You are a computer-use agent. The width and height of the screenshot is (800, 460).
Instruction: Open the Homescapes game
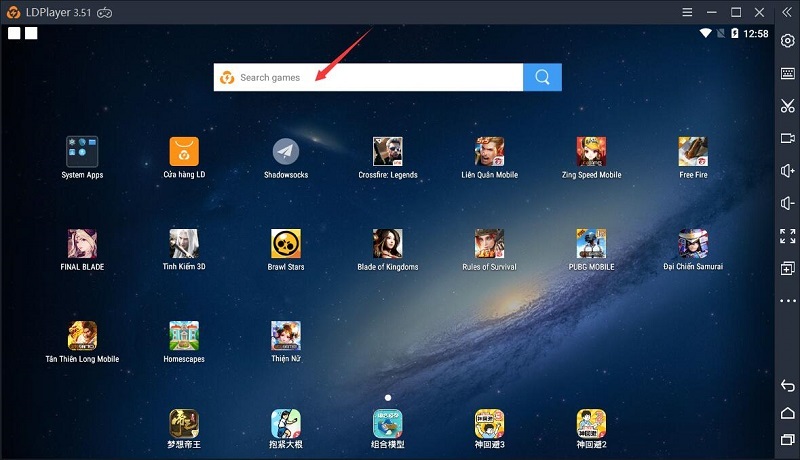coord(184,336)
